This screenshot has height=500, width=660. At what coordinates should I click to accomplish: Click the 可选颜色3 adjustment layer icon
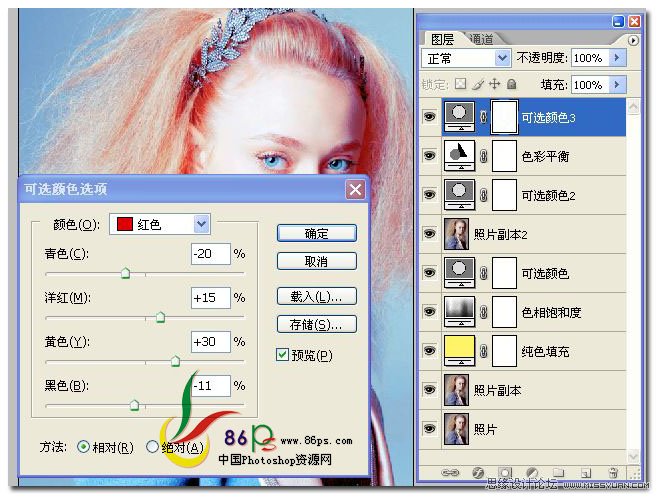click(459, 117)
